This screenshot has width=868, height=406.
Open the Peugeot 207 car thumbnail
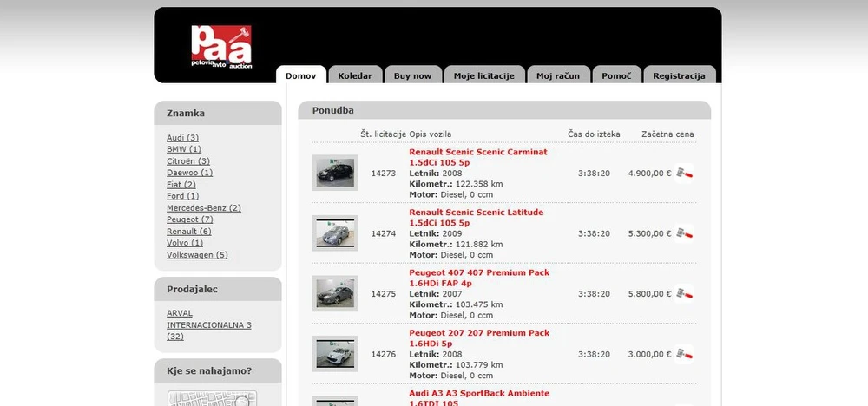point(334,354)
